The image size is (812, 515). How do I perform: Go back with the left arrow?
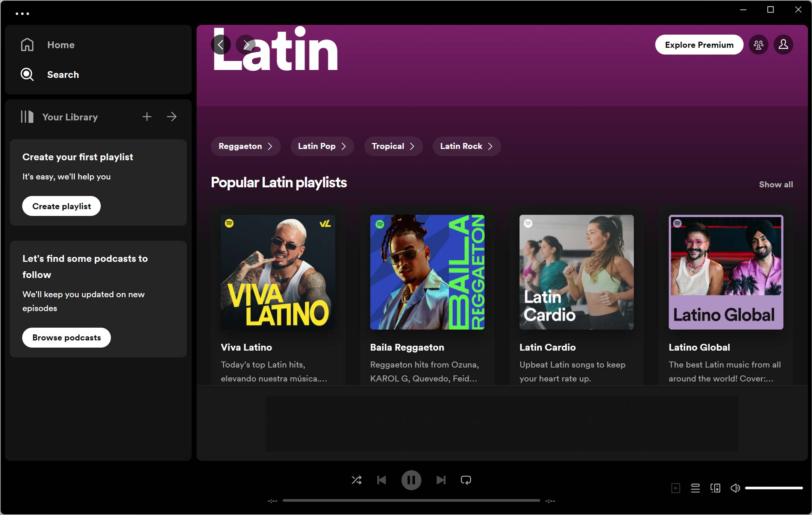pos(221,45)
